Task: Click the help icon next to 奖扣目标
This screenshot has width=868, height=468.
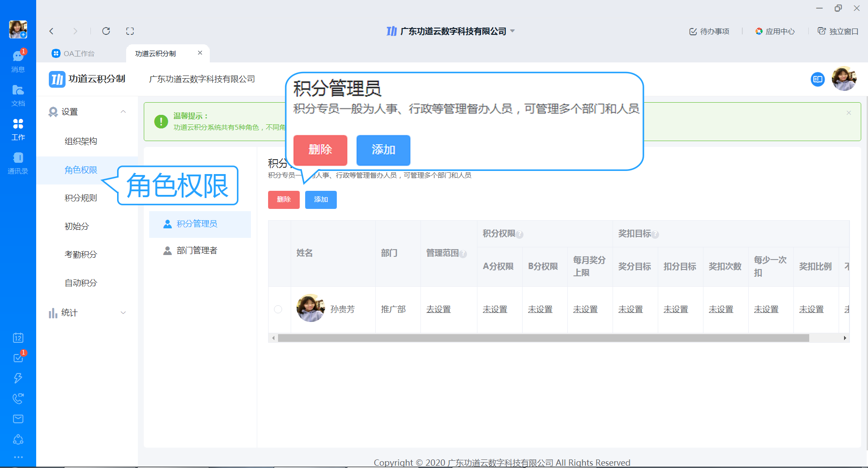Action: point(655,235)
